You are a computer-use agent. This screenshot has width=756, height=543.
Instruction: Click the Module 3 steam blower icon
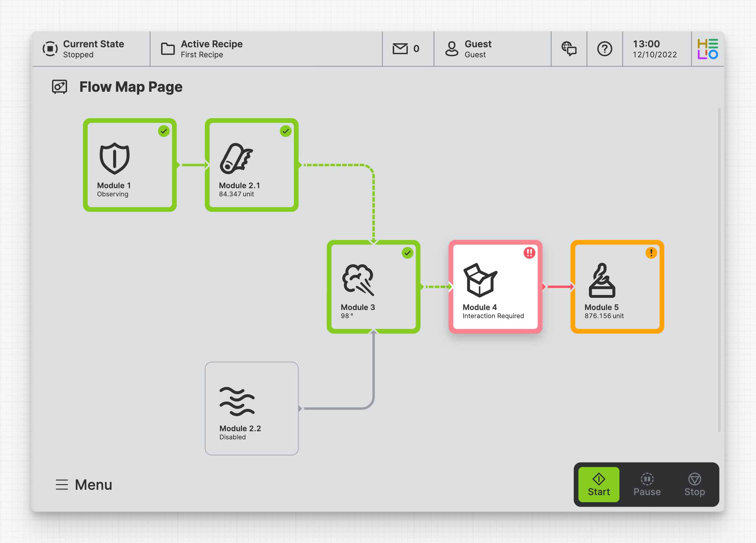(358, 280)
